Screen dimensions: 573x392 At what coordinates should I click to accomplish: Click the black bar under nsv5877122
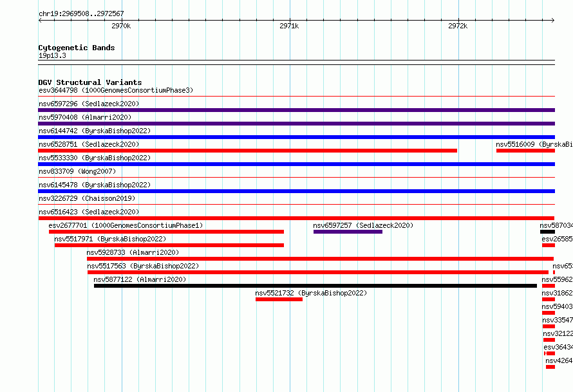[315, 286]
